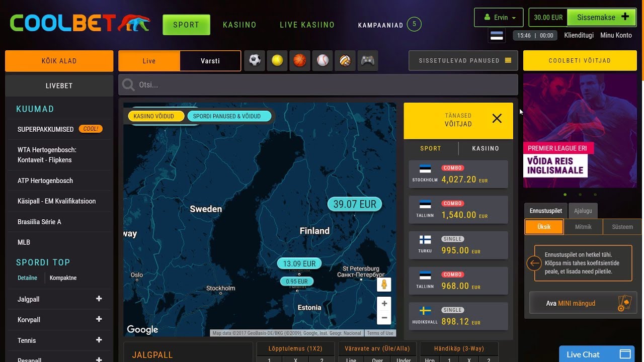The image size is (644, 362).
Task: Filter by tennis ball icon
Action: pos(277,61)
